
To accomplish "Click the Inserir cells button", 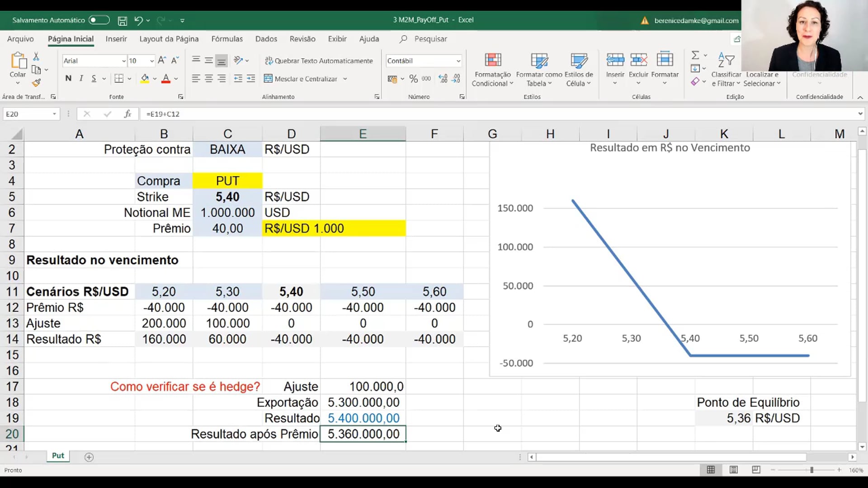I will tap(615, 69).
